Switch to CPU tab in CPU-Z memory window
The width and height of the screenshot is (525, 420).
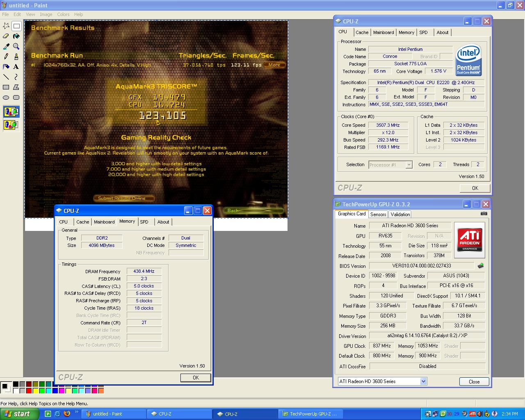tap(64, 222)
